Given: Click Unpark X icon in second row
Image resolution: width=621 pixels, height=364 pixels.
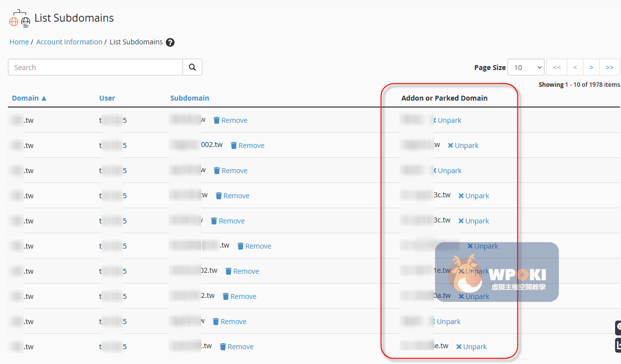Looking at the screenshot, I should [450, 146].
